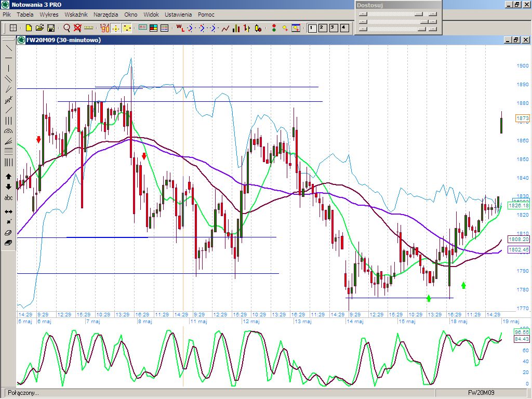This screenshot has width=532, height=399.
Task: Toggle layout button number 3
Action: pyautogui.click(x=332, y=28)
